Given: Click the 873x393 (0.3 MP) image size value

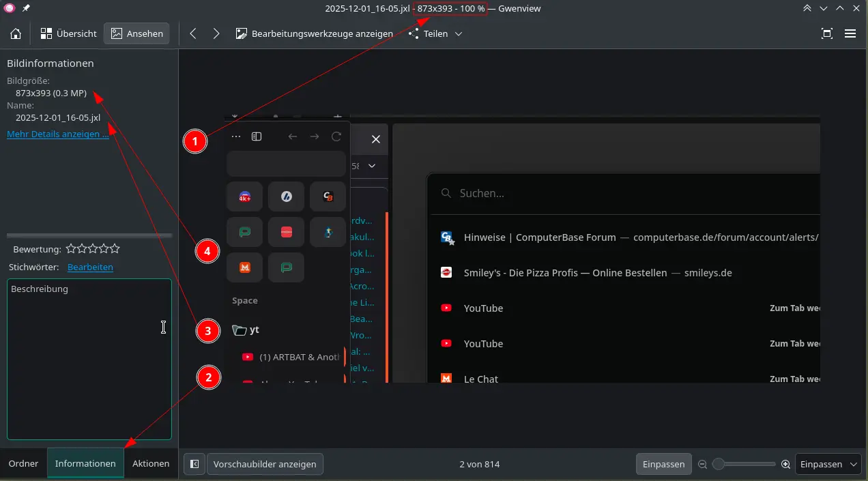Looking at the screenshot, I should tap(51, 93).
